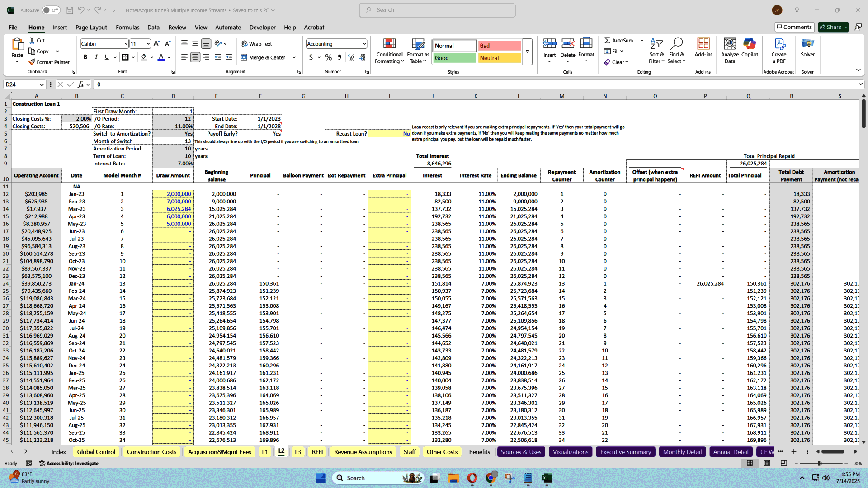Click the Share button

[833, 27]
